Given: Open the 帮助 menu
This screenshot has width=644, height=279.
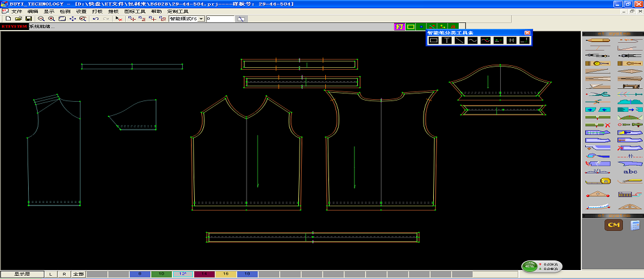Looking at the screenshot, I should [x=156, y=12].
